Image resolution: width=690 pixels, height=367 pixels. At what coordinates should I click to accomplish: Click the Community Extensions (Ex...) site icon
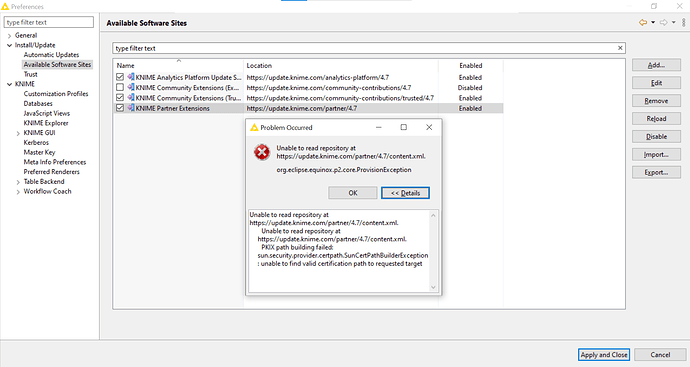(131, 87)
